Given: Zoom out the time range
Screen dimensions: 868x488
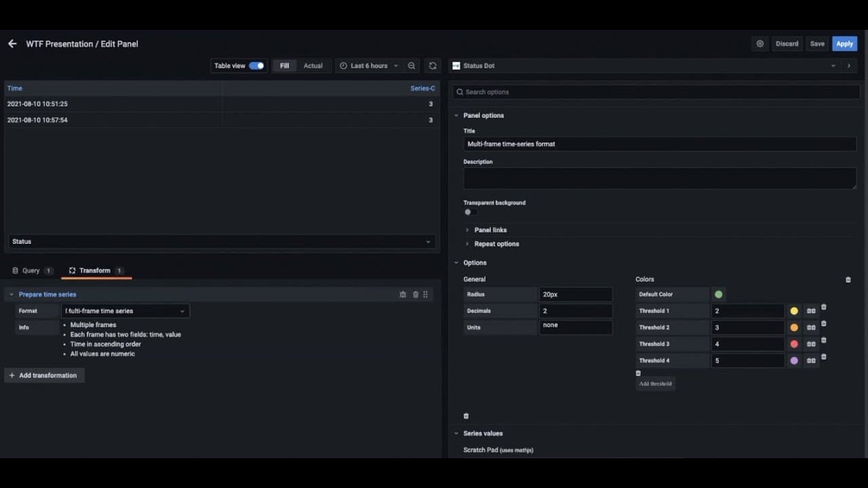Looking at the screenshot, I should pos(412,66).
